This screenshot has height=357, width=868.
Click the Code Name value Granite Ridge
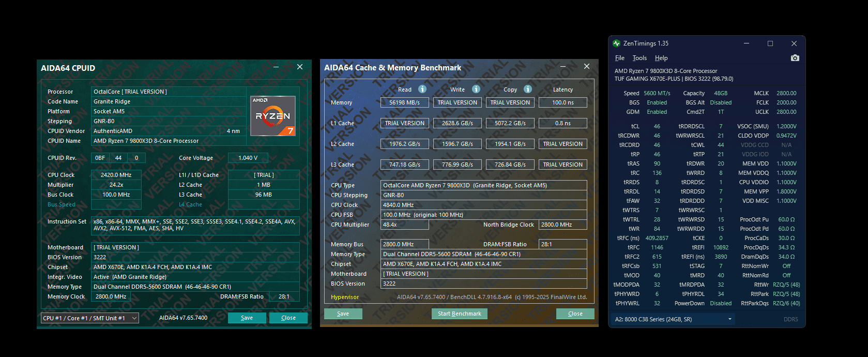(169, 101)
